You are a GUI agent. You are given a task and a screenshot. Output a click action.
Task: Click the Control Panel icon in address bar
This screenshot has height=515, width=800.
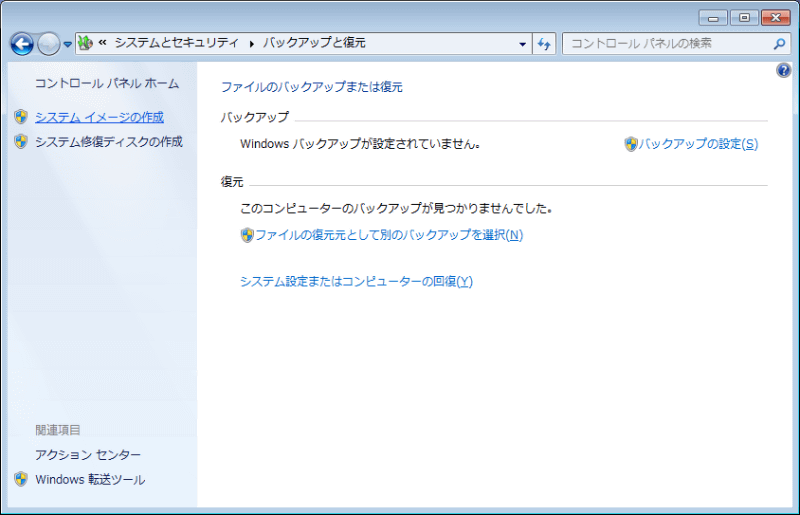86,43
